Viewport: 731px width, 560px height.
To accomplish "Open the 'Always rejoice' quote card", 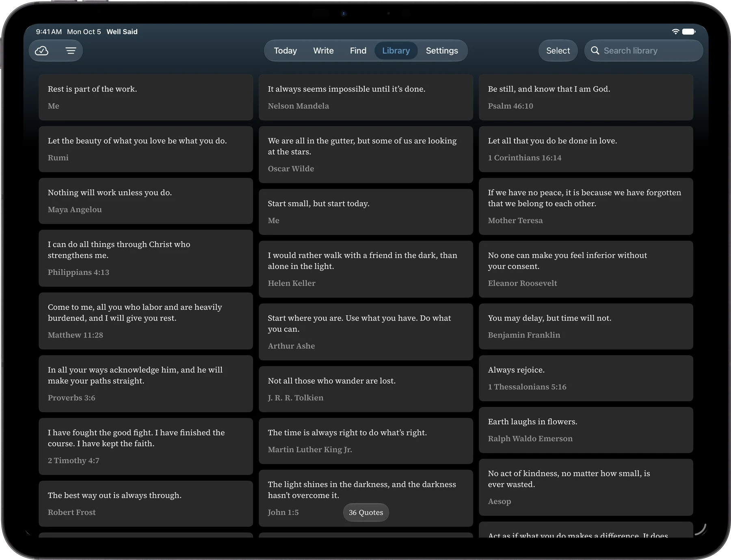I will point(586,378).
